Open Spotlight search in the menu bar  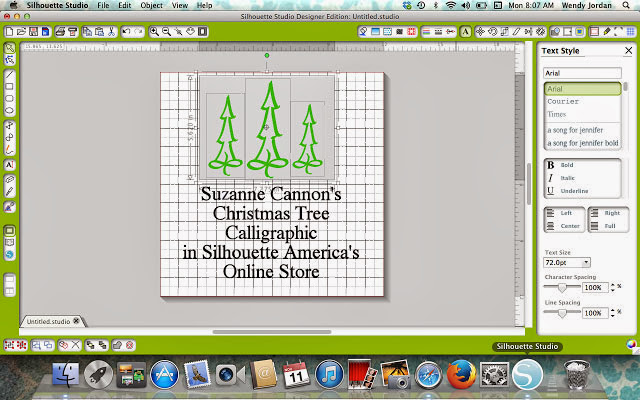pyautogui.click(x=626, y=5)
